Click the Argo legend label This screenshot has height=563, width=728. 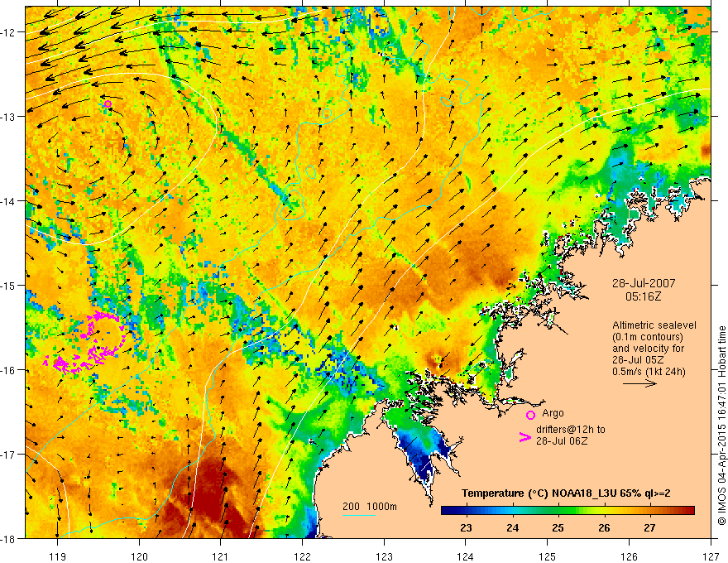tap(553, 413)
